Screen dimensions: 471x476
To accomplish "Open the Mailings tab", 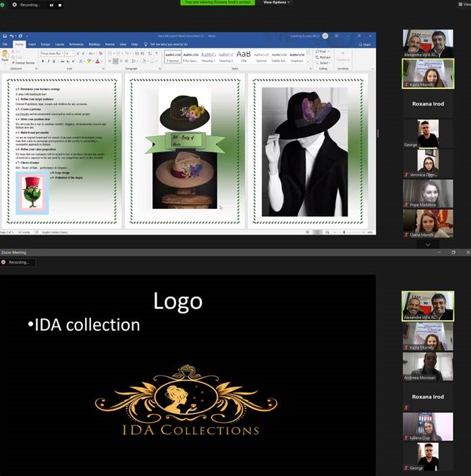I will (94, 44).
